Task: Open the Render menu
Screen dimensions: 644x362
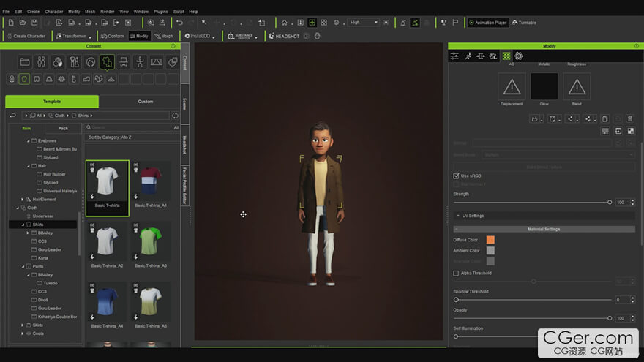Action: click(107, 12)
